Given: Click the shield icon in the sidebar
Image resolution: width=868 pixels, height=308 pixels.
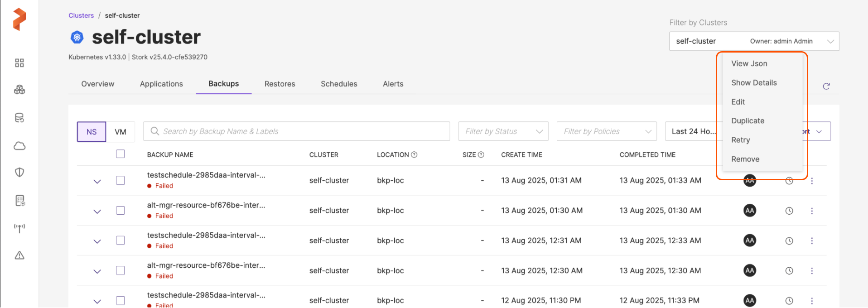Looking at the screenshot, I should 19,173.
